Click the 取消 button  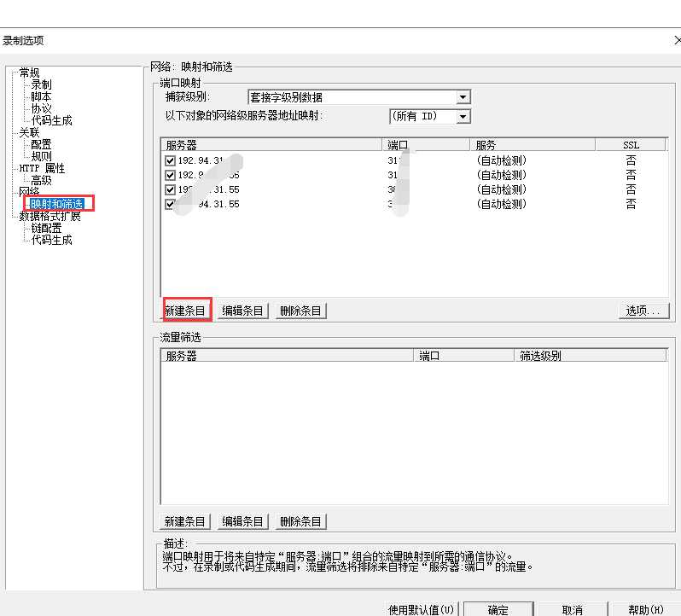[572, 609]
